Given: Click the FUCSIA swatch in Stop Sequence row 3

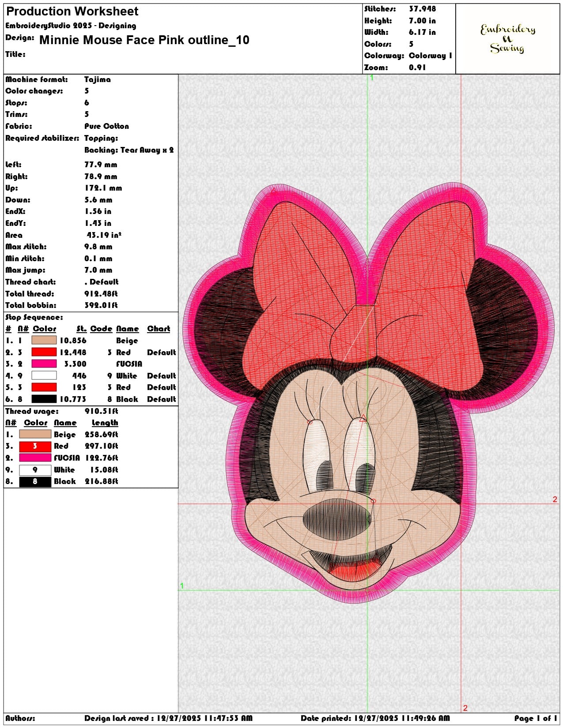Looking at the screenshot, I should pos(44,364).
